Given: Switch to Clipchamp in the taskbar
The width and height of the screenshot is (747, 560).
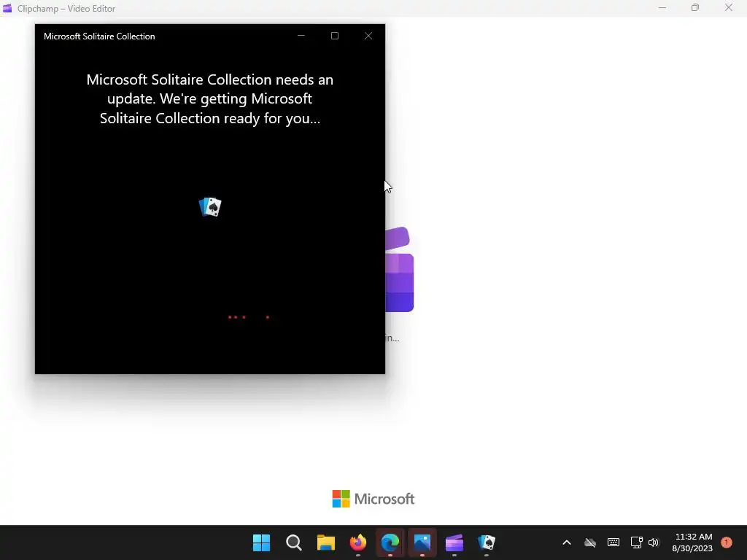Looking at the screenshot, I should [454, 542].
